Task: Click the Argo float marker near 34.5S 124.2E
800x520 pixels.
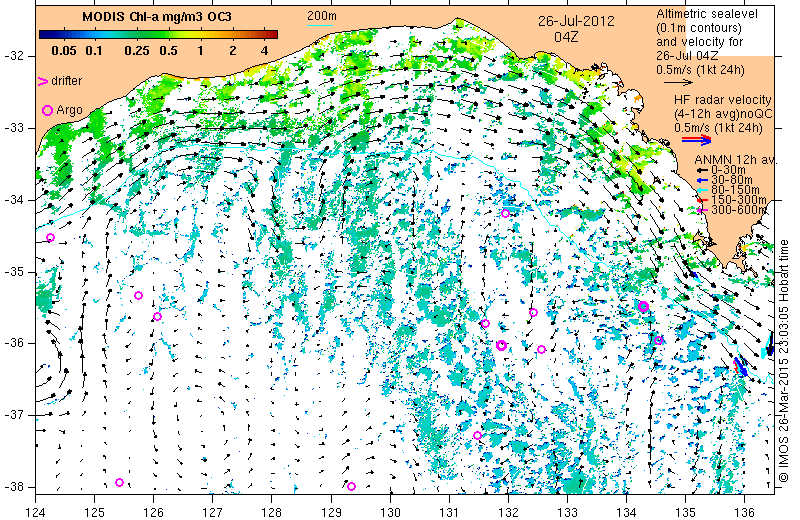Action: click(50, 237)
